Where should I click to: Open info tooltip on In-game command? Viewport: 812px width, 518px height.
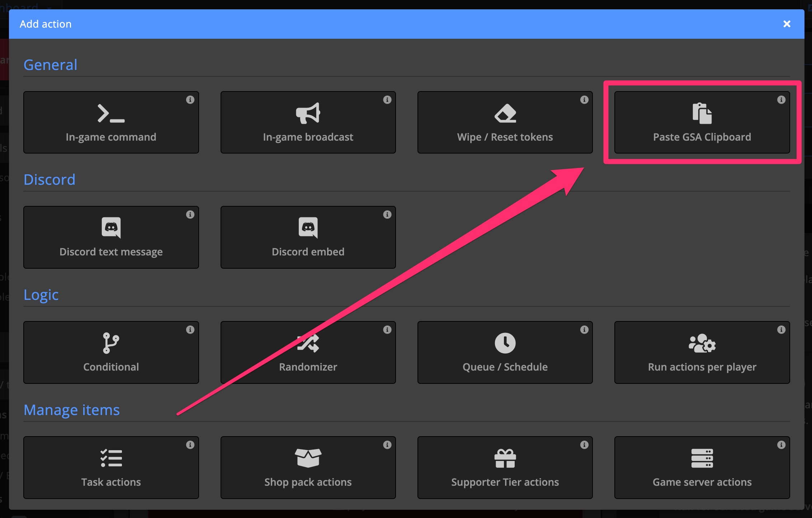pos(190,100)
